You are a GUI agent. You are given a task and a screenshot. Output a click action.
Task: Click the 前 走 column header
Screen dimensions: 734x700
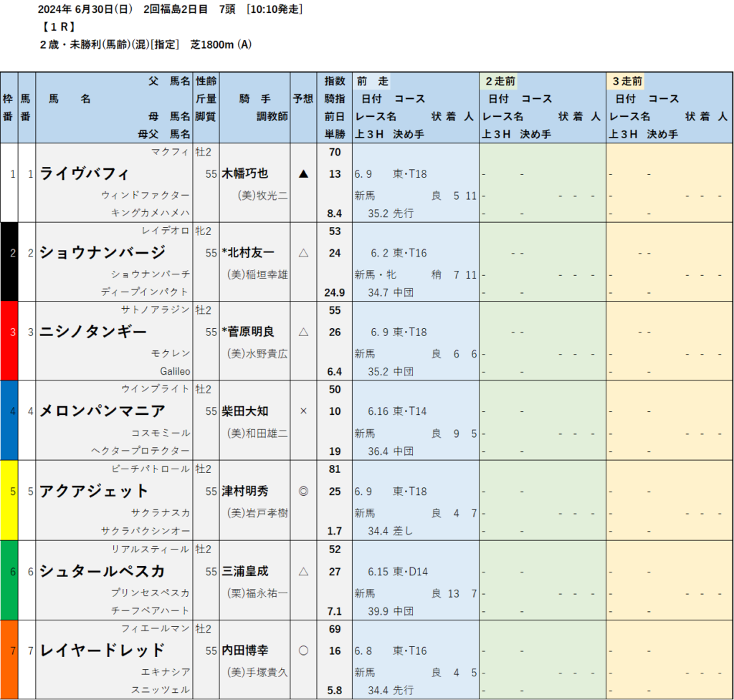pos(372,82)
